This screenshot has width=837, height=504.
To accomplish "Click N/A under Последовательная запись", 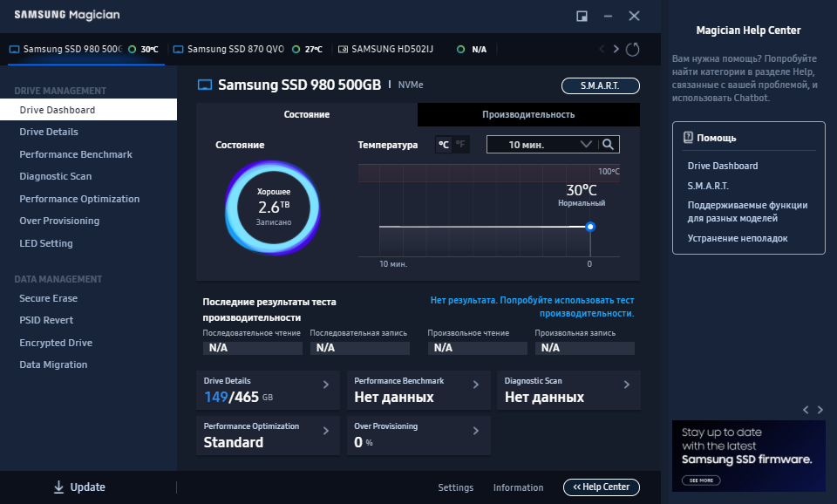I will tap(360, 348).
